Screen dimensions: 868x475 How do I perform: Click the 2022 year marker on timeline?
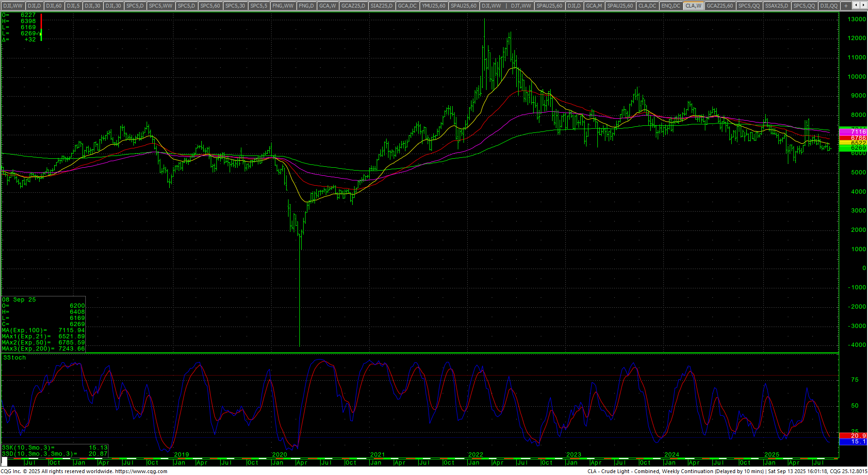(x=475, y=455)
